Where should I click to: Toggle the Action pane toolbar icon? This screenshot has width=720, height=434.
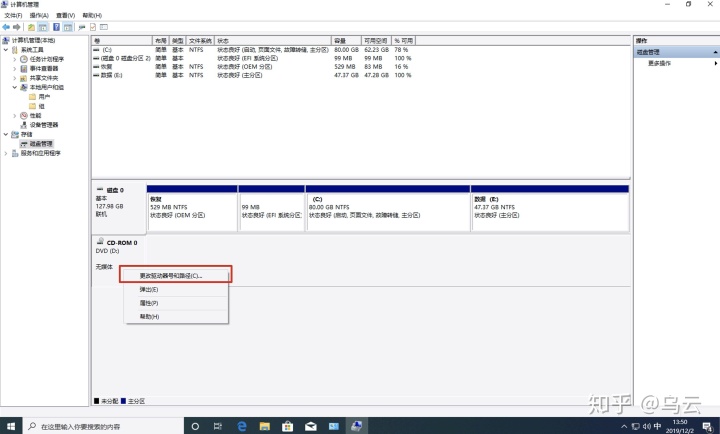pyautogui.click(x=68, y=27)
